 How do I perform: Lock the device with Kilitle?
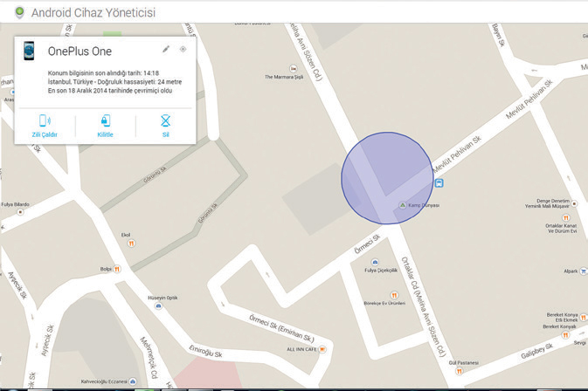(x=106, y=127)
